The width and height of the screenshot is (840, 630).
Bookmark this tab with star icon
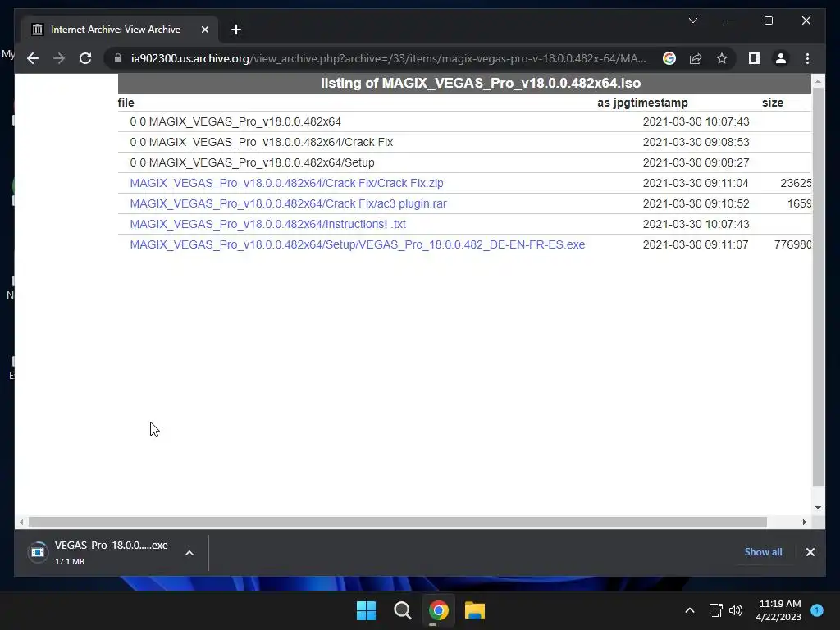click(x=722, y=58)
